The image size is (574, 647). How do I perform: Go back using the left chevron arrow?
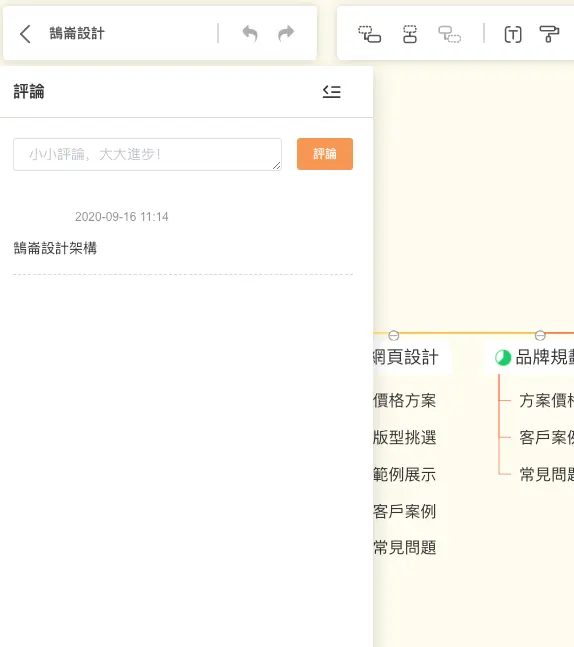(25, 34)
